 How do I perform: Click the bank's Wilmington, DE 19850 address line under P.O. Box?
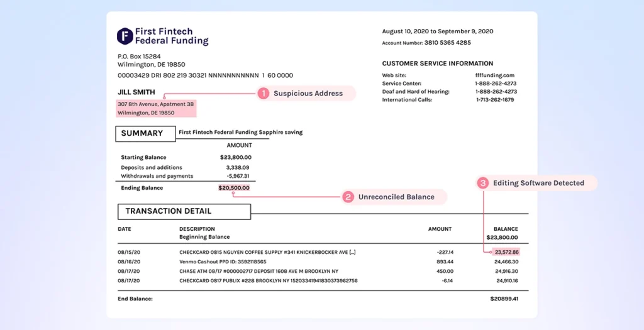point(151,65)
